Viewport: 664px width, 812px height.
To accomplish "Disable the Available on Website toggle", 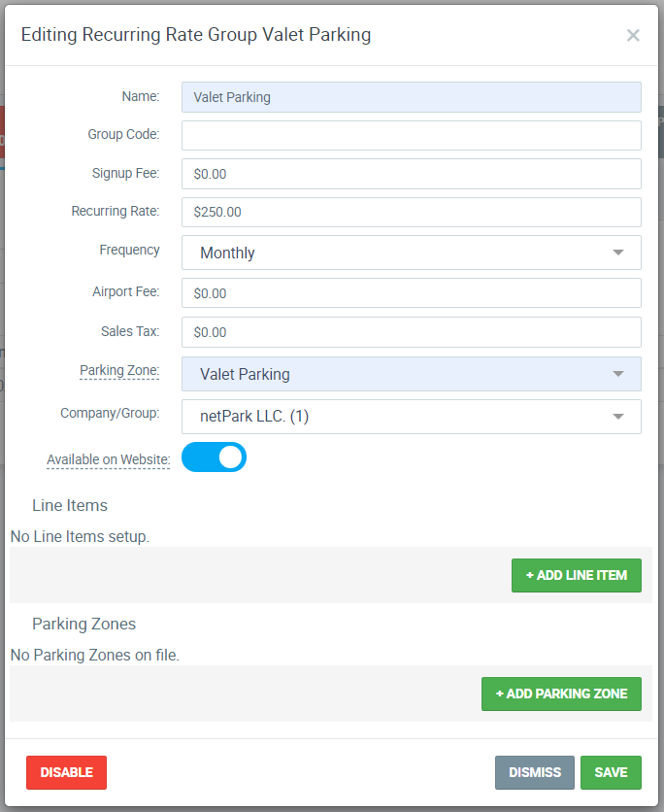I will tap(213, 457).
